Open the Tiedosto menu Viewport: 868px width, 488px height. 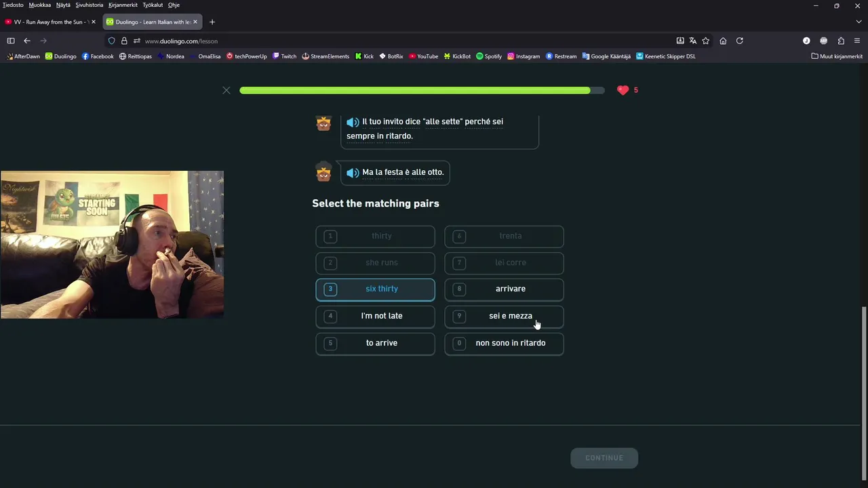tap(13, 5)
